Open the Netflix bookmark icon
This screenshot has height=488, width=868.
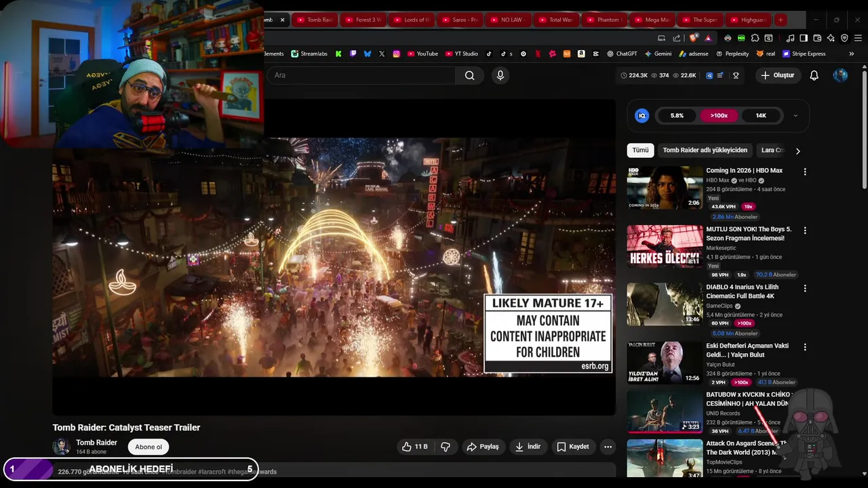pyautogui.click(x=538, y=54)
